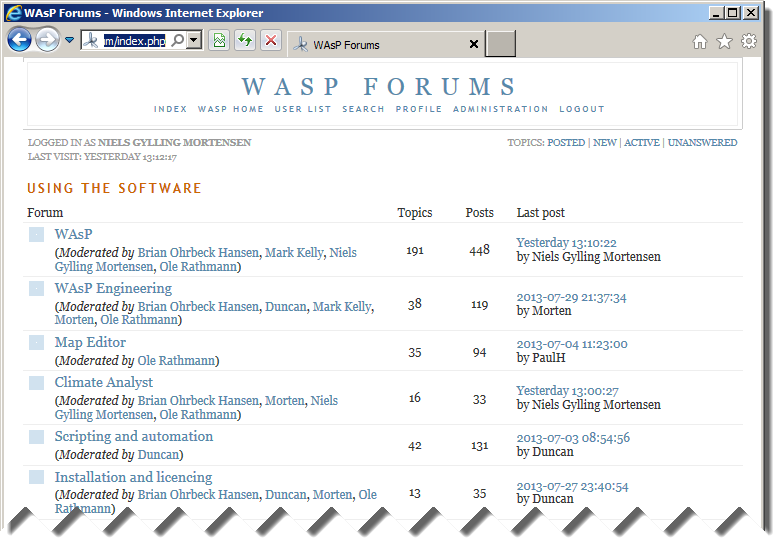Click the WAsP forum status icon
The width and height of the screenshot is (780, 547).
pos(36,234)
